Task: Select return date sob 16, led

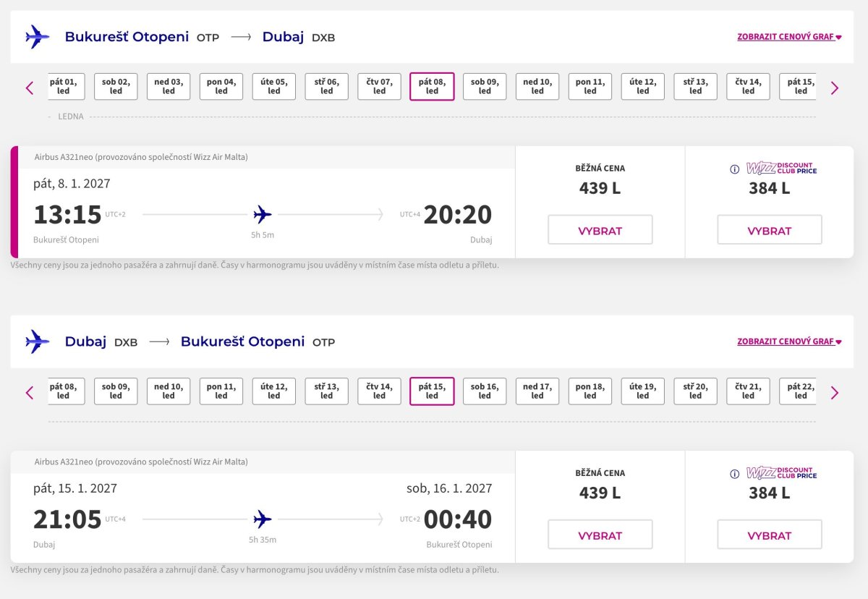Action: pyautogui.click(x=485, y=391)
